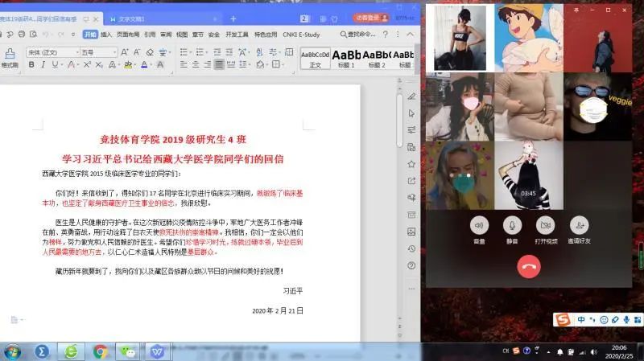
Task: Apply bold formatting to text
Action: click(x=31, y=64)
